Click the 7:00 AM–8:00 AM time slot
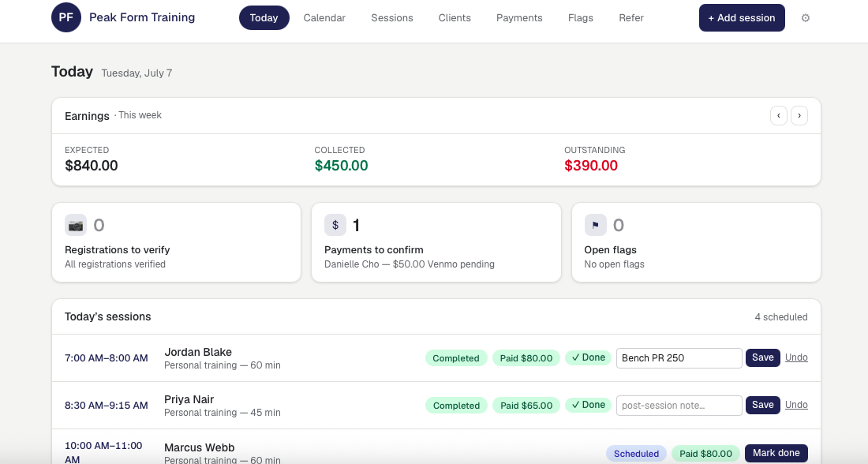Screen dimensions: 868x464 click(x=107, y=358)
